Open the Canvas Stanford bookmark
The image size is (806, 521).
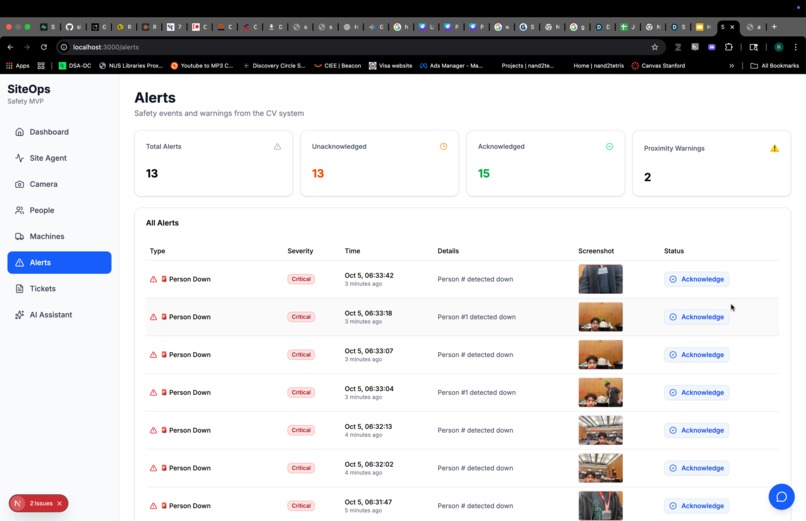click(658, 66)
